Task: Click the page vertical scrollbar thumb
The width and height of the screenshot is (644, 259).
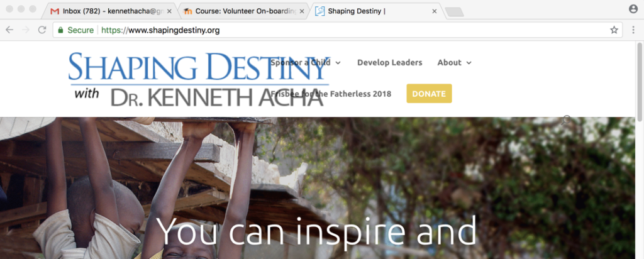Action: coord(640,81)
